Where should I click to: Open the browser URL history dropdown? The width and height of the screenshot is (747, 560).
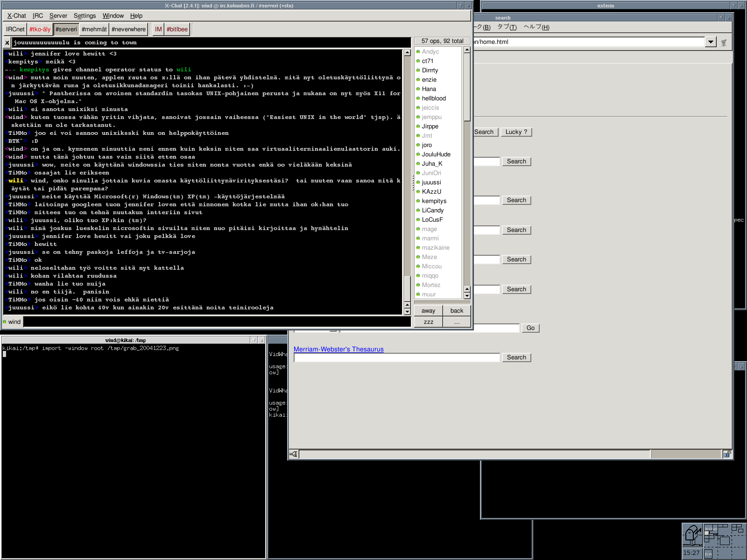click(x=710, y=42)
